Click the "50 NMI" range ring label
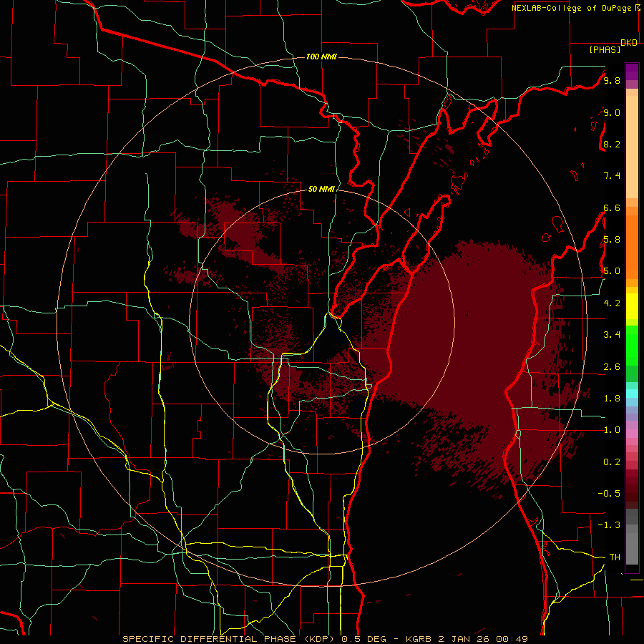This screenshot has width=644, height=644. click(x=321, y=190)
